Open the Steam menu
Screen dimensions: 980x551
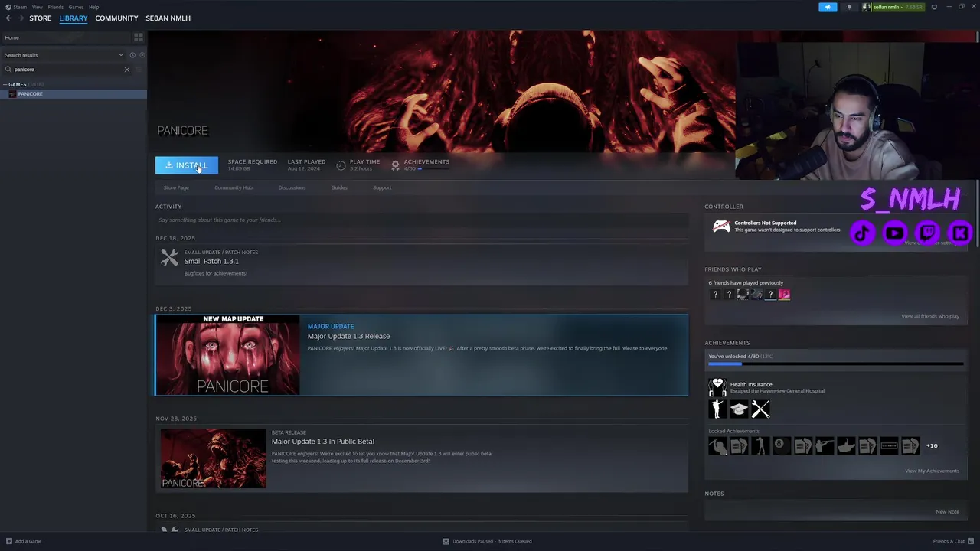click(16, 7)
